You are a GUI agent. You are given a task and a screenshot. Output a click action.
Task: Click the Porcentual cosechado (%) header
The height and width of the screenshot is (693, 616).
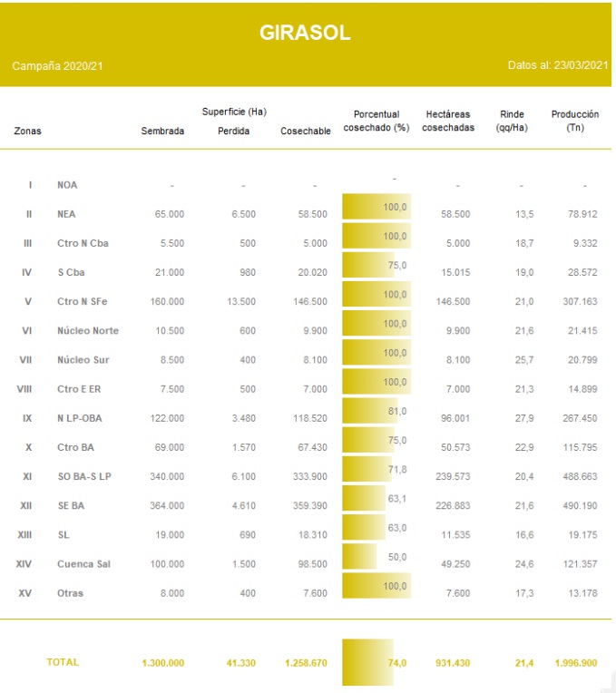376,121
